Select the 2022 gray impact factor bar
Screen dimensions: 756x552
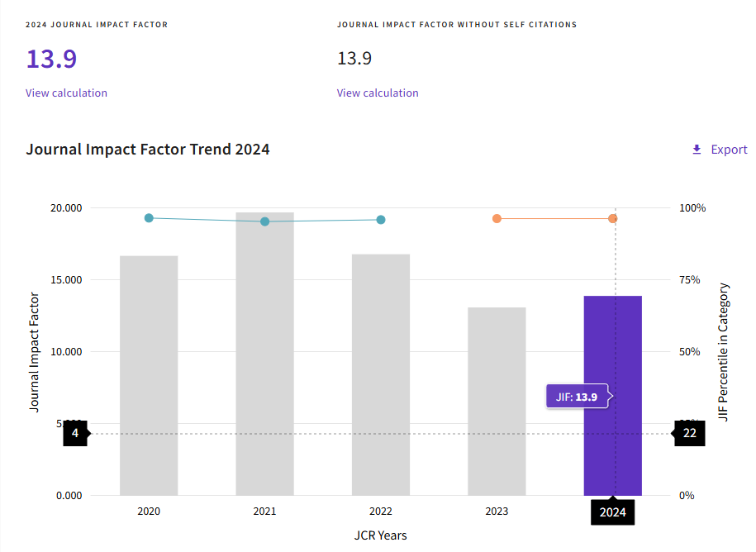coord(381,375)
